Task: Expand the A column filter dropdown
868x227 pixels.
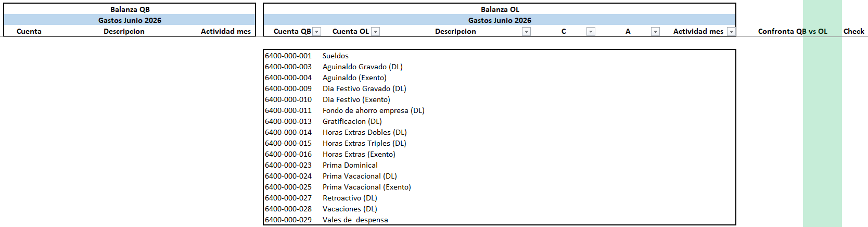Action: click(x=655, y=32)
